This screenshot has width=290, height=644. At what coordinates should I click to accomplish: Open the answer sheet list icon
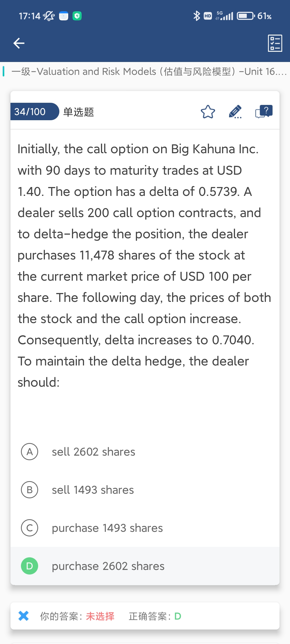pyautogui.click(x=275, y=43)
